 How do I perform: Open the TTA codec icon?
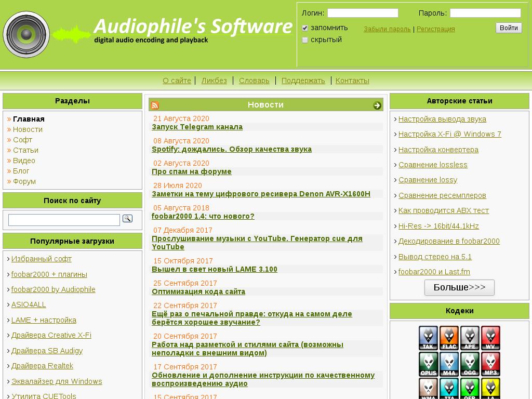pyautogui.click(x=449, y=389)
